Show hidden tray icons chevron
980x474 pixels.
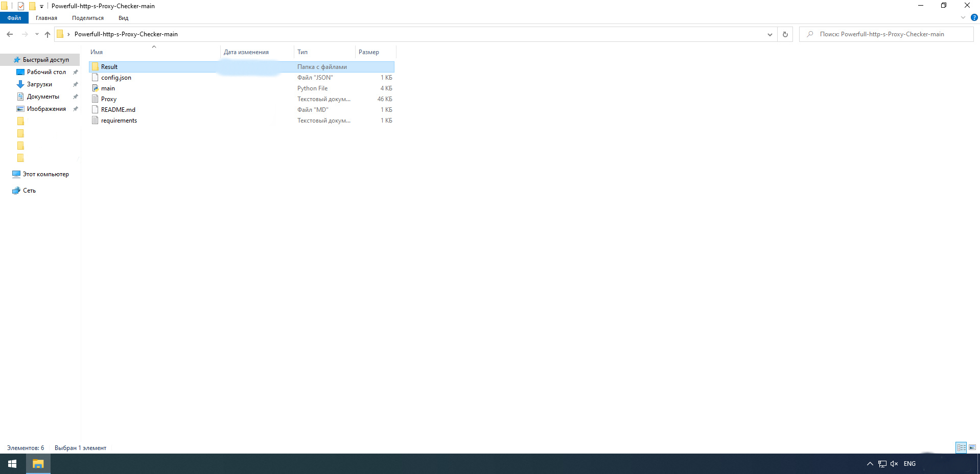[870, 464]
